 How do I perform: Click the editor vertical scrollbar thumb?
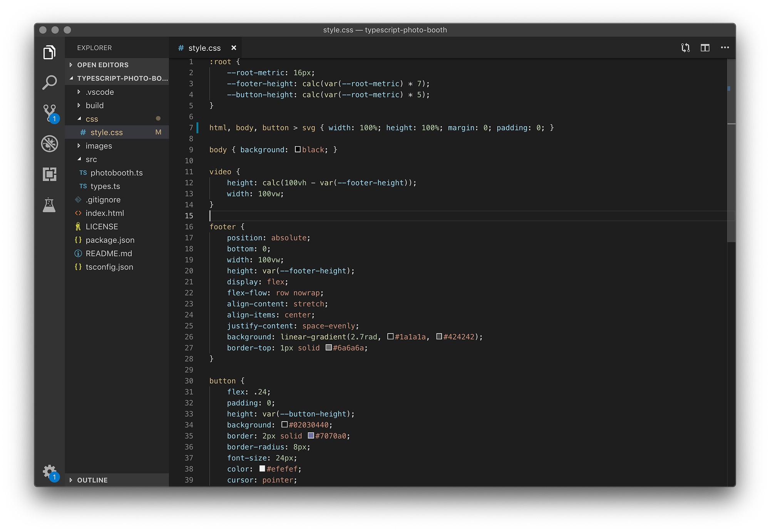click(731, 154)
